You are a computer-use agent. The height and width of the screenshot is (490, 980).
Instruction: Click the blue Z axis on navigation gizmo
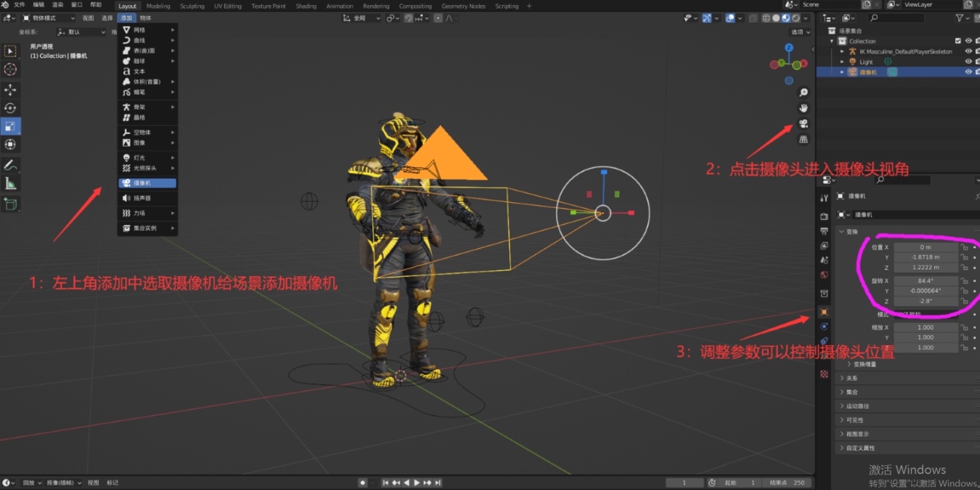coord(789,48)
